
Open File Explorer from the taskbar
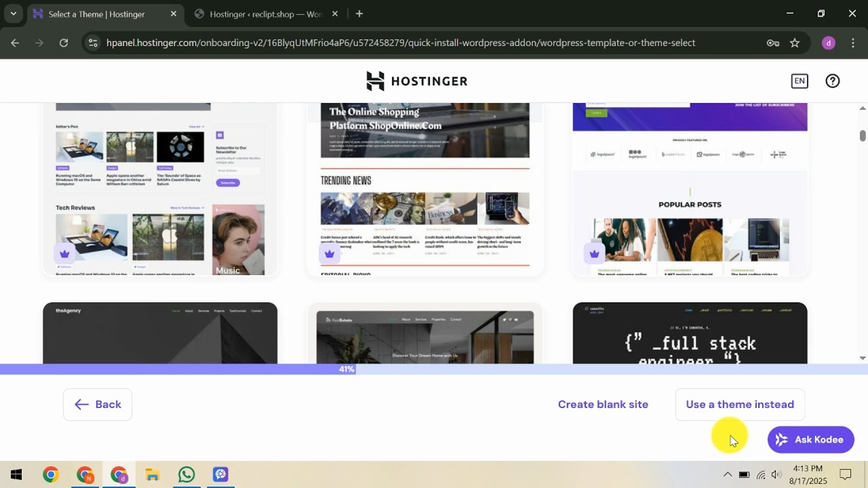pos(152,474)
